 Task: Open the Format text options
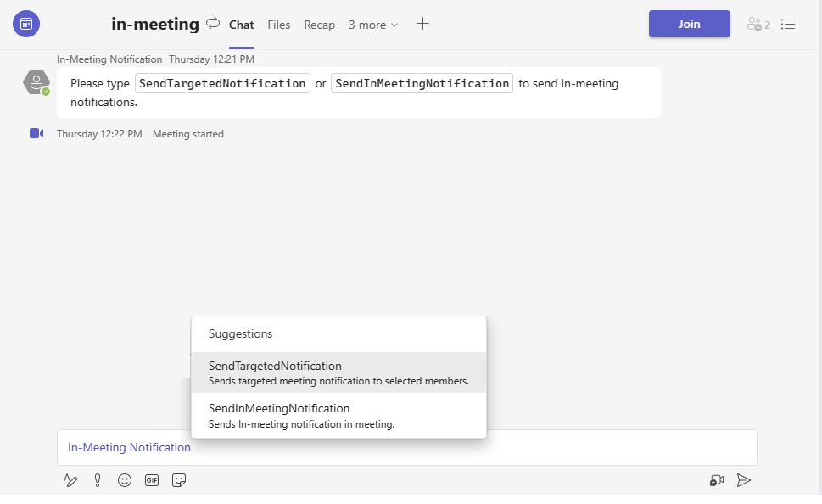[x=70, y=480]
